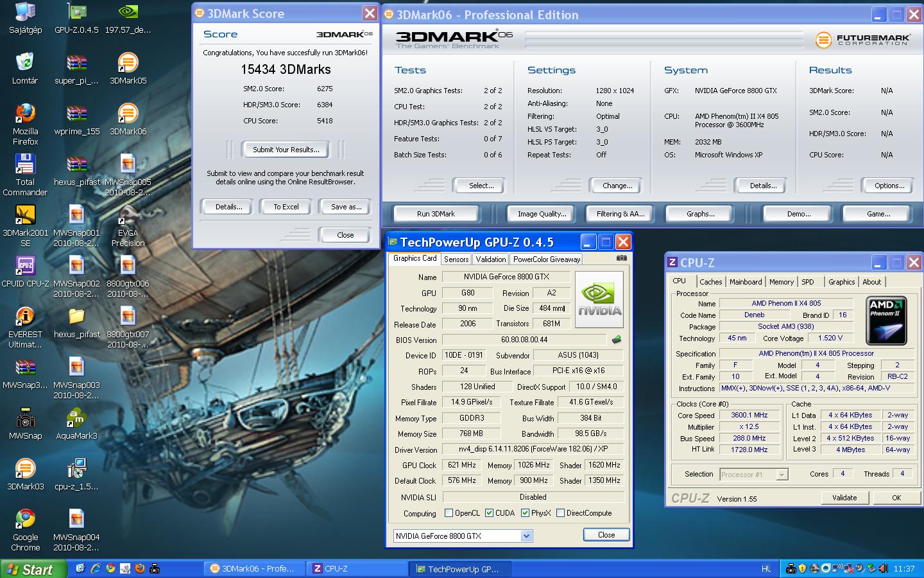Launch the 3DMark06 desktop shortcut

pyautogui.click(x=128, y=120)
